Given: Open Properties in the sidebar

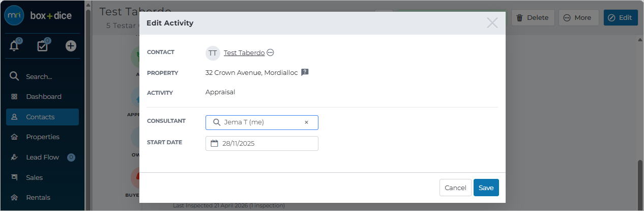Looking at the screenshot, I should point(43,137).
